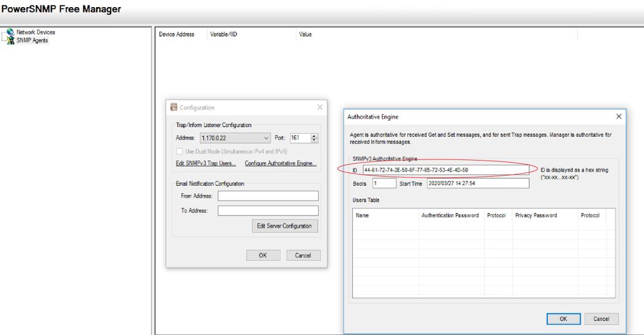
Task: Close the Authoritative Engine dialog
Action: tap(618, 117)
